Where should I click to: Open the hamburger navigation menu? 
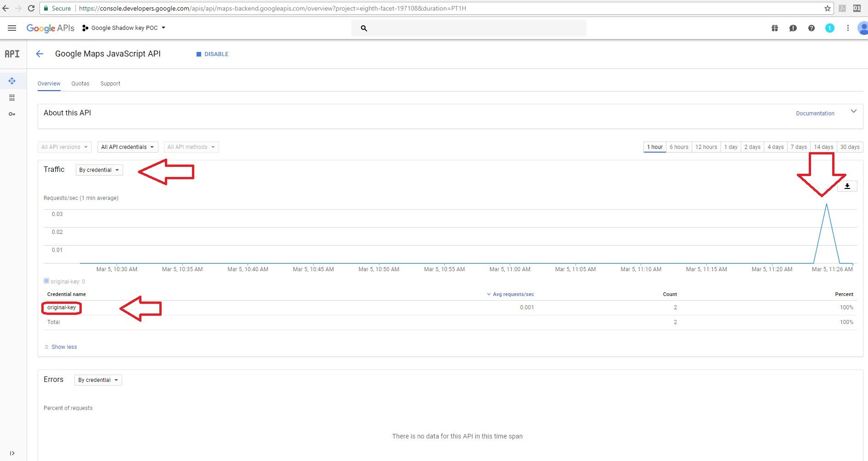coord(12,28)
